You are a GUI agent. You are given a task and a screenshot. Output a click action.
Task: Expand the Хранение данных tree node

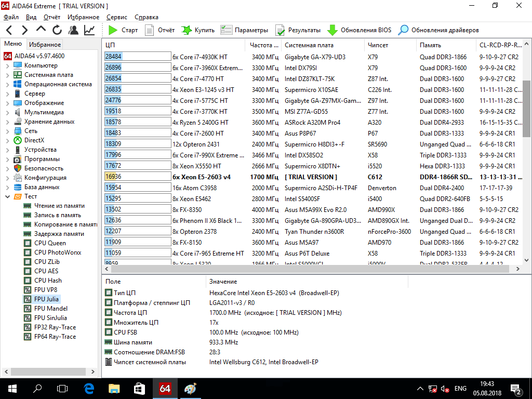coord(7,122)
